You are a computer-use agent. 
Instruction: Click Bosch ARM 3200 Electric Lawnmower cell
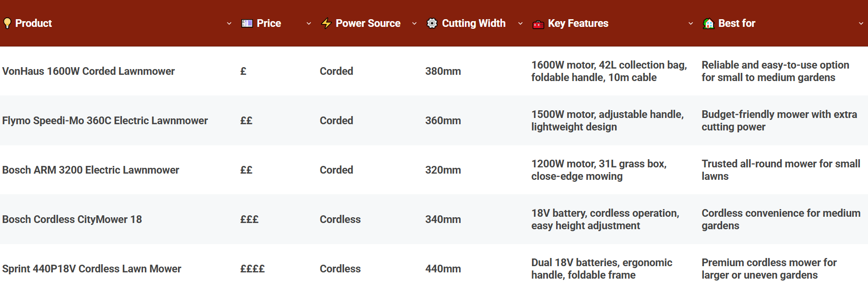tap(91, 170)
